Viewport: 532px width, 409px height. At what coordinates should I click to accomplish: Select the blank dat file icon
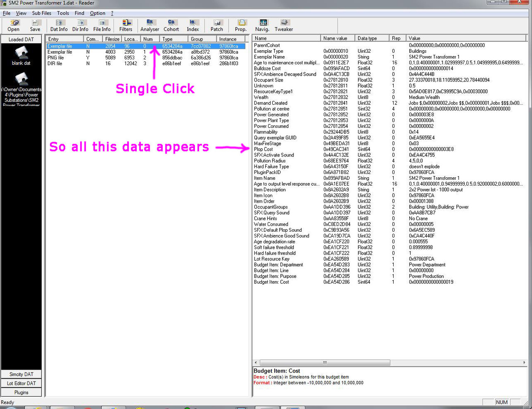[x=21, y=56]
